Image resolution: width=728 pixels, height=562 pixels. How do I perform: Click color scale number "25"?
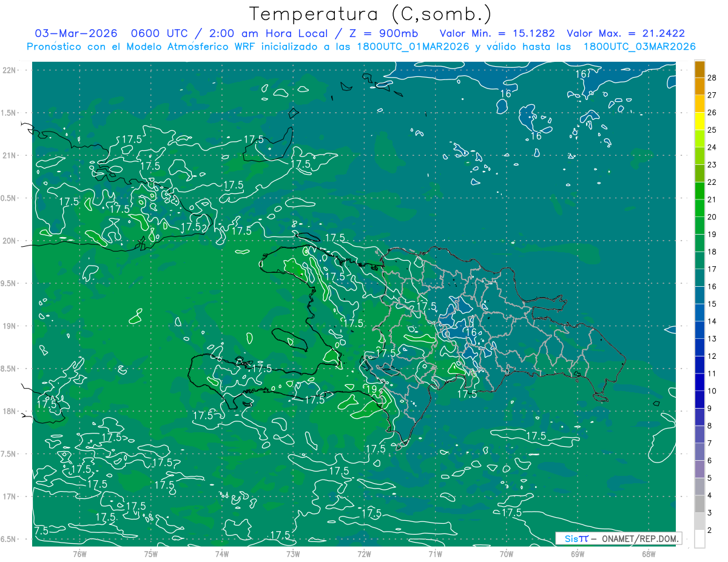tap(712, 130)
